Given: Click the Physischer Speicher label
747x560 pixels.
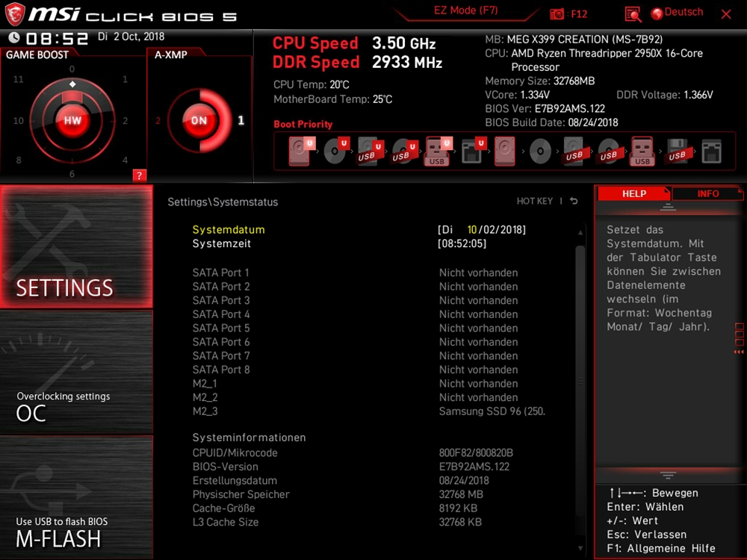Looking at the screenshot, I should [241, 494].
